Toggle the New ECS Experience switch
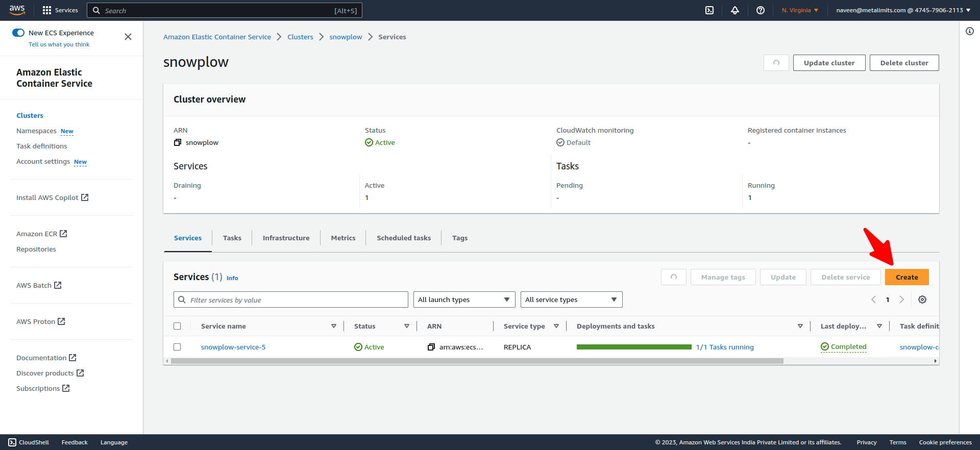The image size is (980, 450). click(x=18, y=33)
